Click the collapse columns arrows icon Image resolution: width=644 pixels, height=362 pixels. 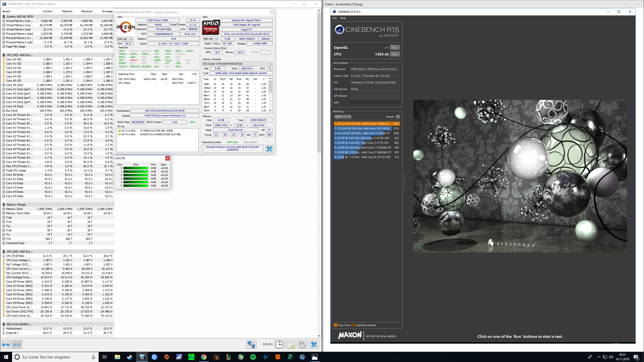click(17, 345)
